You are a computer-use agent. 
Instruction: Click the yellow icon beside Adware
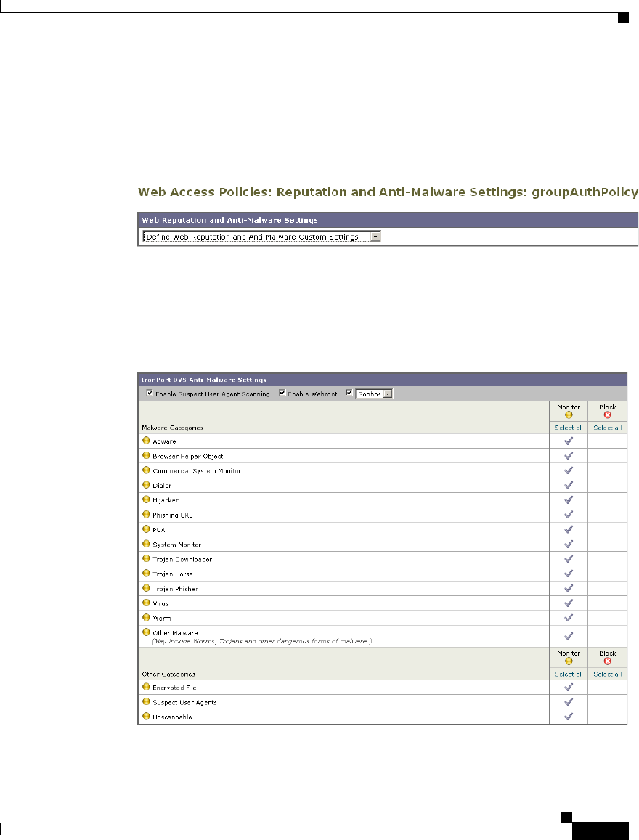(x=146, y=441)
